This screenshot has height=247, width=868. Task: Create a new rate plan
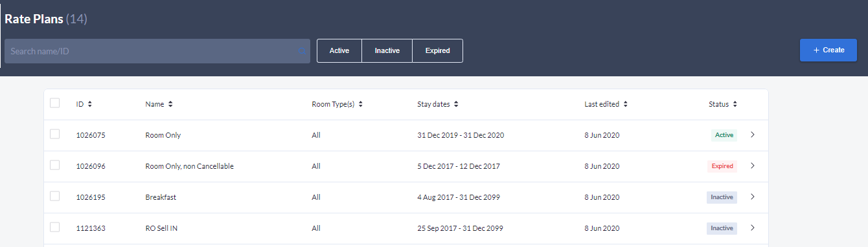(x=828, y=50)
